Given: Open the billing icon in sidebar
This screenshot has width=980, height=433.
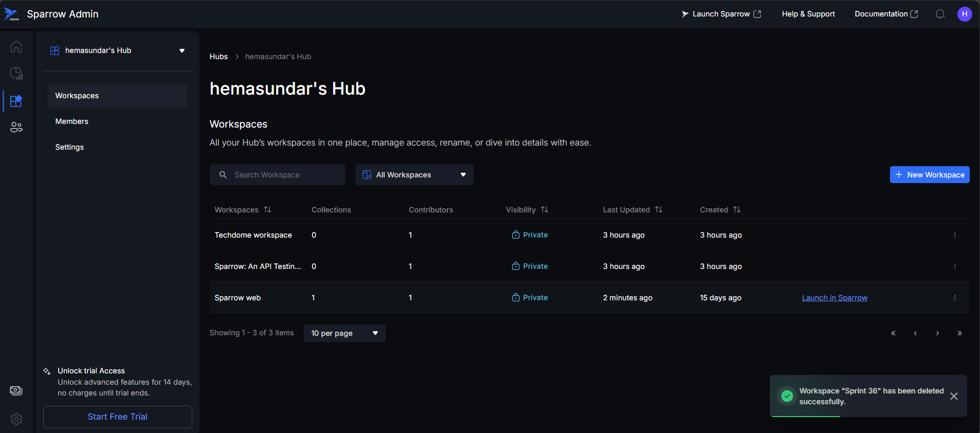Looking at the screenshot, I should 16,390.
